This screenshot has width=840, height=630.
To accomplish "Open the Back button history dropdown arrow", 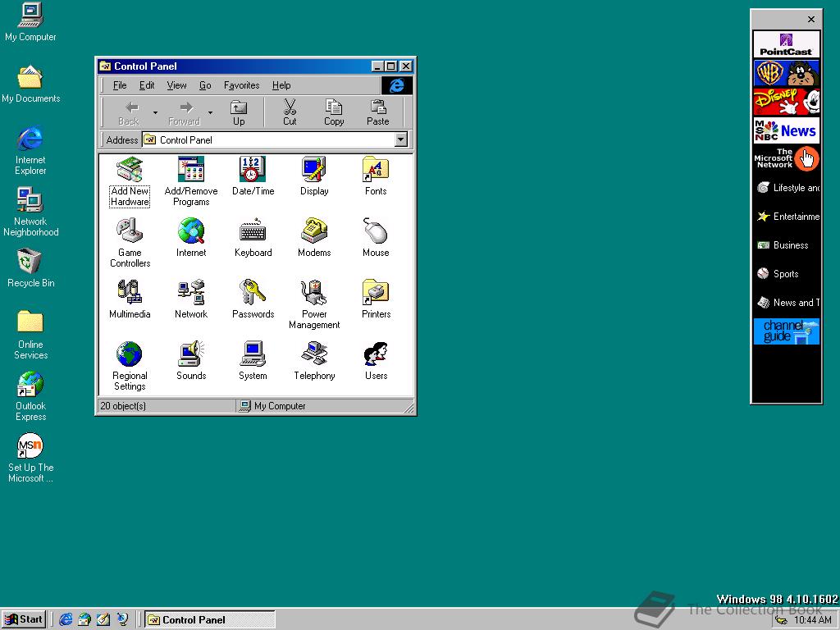I will (x=155, y=113).
